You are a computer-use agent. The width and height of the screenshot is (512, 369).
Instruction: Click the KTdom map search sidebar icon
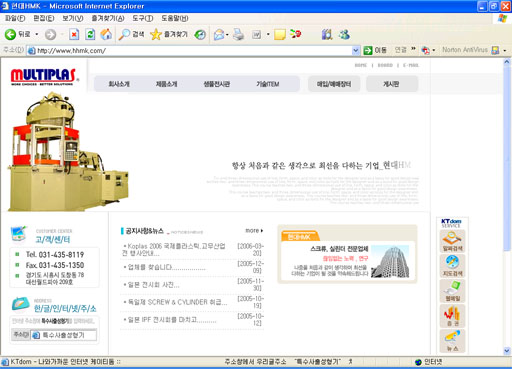452,266
